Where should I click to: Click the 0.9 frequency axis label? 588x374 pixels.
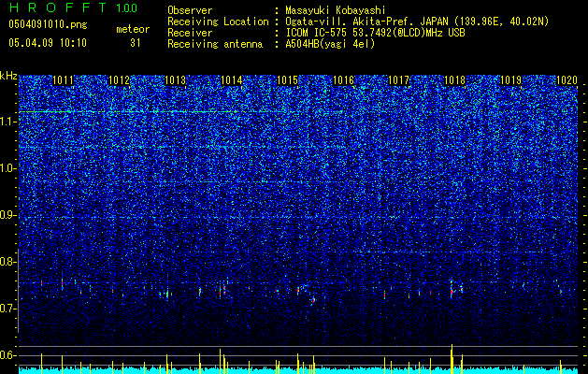click(8, 215)
